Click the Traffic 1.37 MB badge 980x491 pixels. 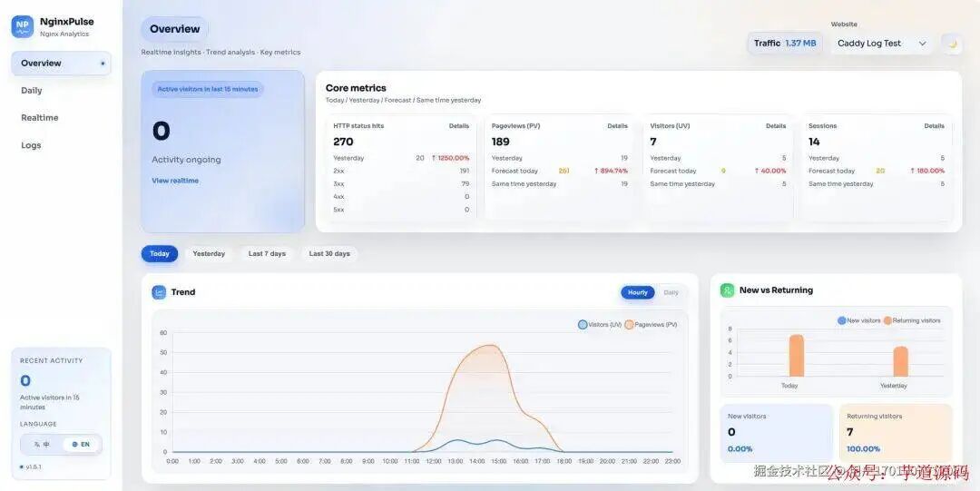(x=785, y=44)
